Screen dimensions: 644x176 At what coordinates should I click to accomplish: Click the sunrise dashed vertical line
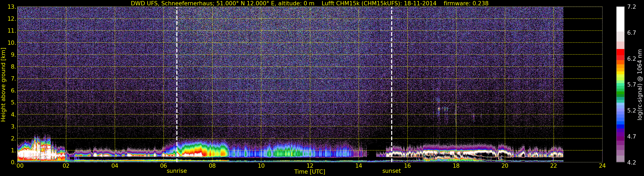(x=177, y=84)
